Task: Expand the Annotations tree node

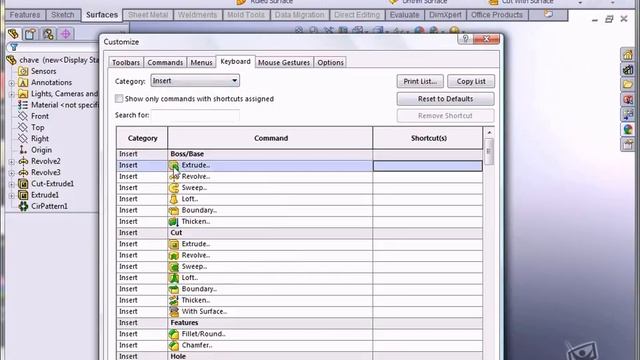Action: (11, 83)
